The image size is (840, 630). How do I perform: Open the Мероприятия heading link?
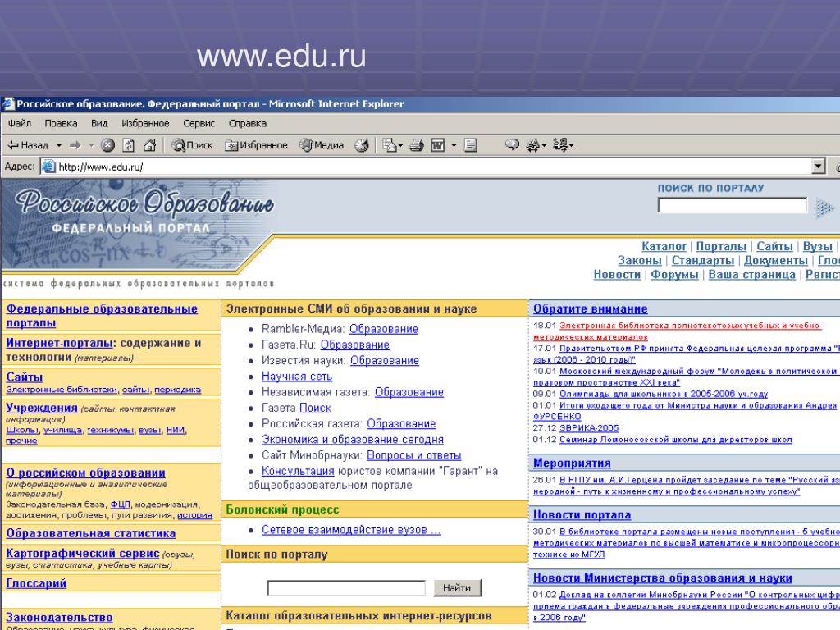572,463
